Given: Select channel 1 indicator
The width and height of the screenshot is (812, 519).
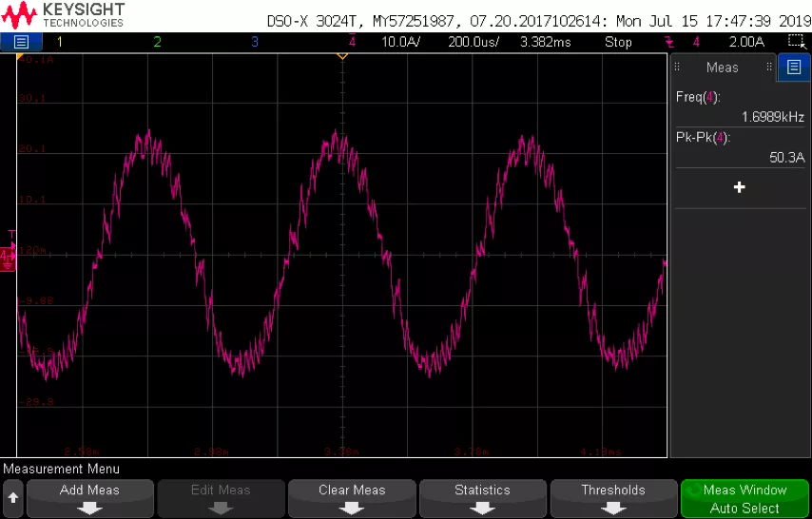Looking at the screenshot, I should tap(60, 42).
